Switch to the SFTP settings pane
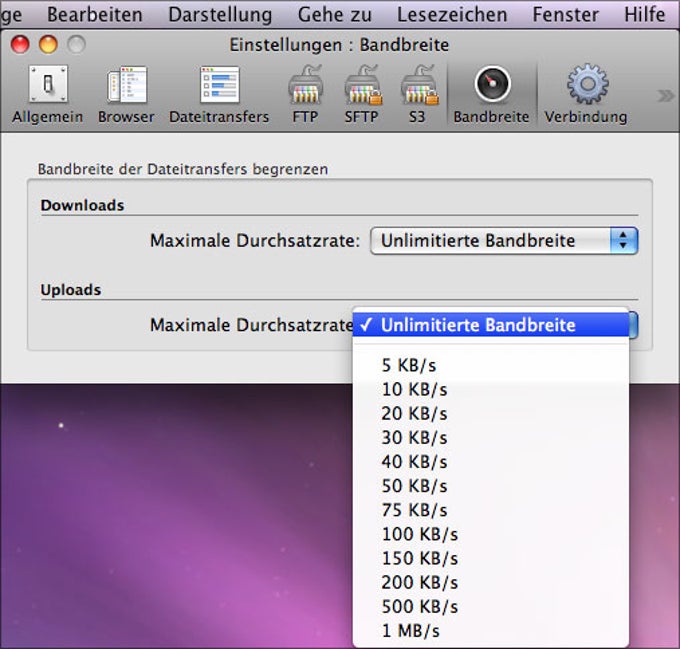Viewport: 680px width, 649px height. point(362,95)
